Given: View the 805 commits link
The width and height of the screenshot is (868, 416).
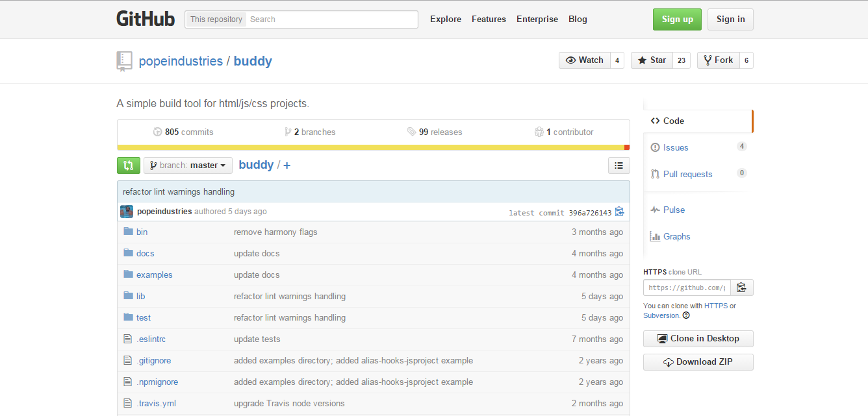Looking at the screenshot, I should point(183,132).
